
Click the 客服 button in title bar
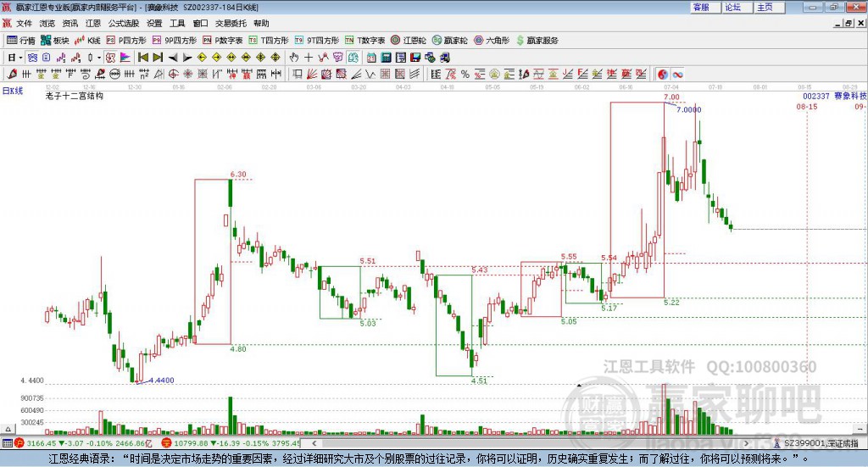point(705,7)
